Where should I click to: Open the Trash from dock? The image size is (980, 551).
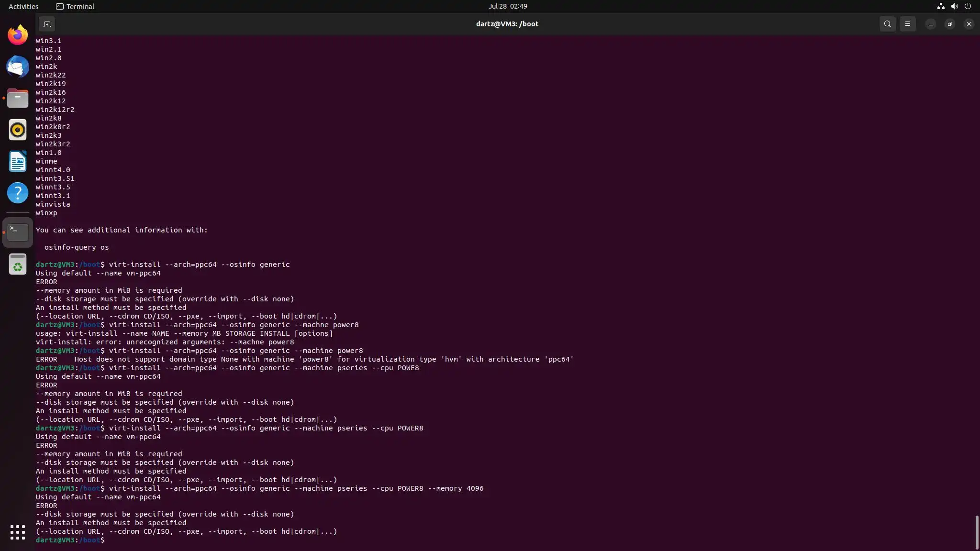pos(18,264)
